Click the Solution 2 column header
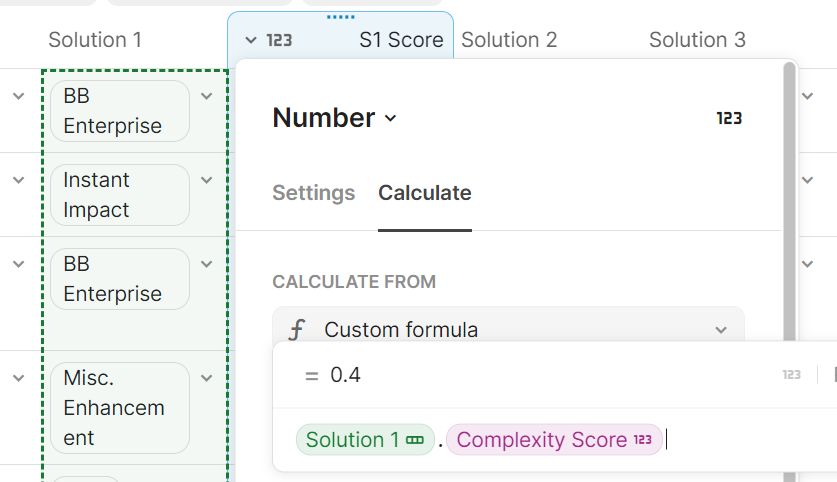Screen dimensions: 837x482 coord(509,40)
